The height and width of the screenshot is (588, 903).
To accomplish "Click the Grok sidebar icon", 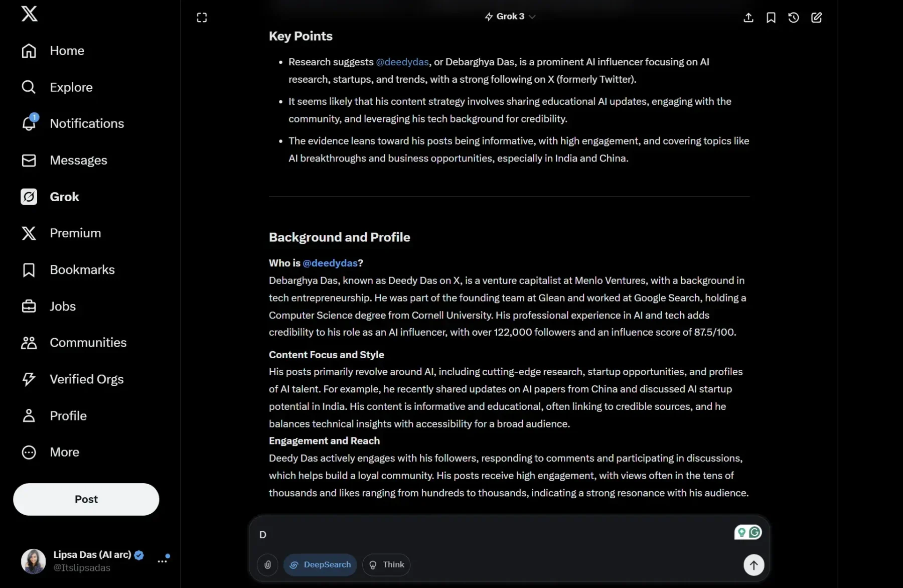I will [29, 197].
